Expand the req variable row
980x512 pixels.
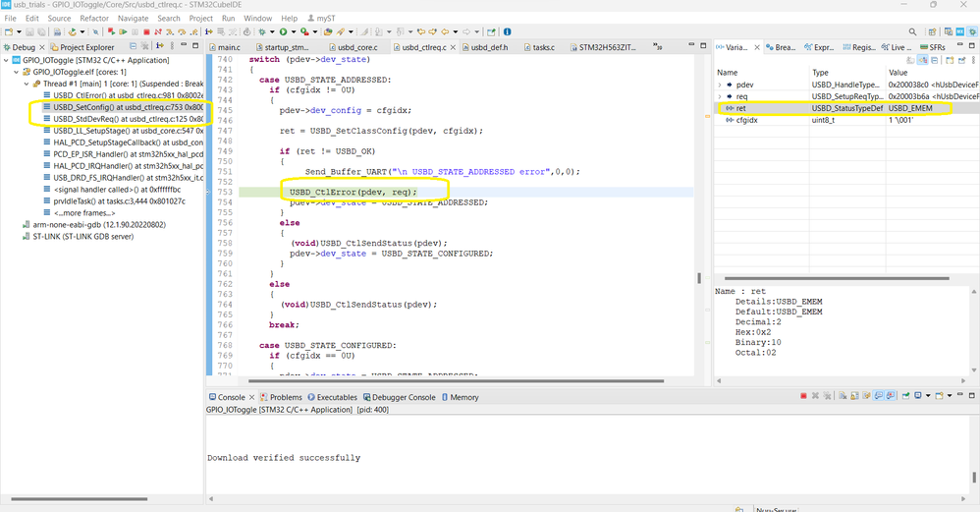(720, 96)
